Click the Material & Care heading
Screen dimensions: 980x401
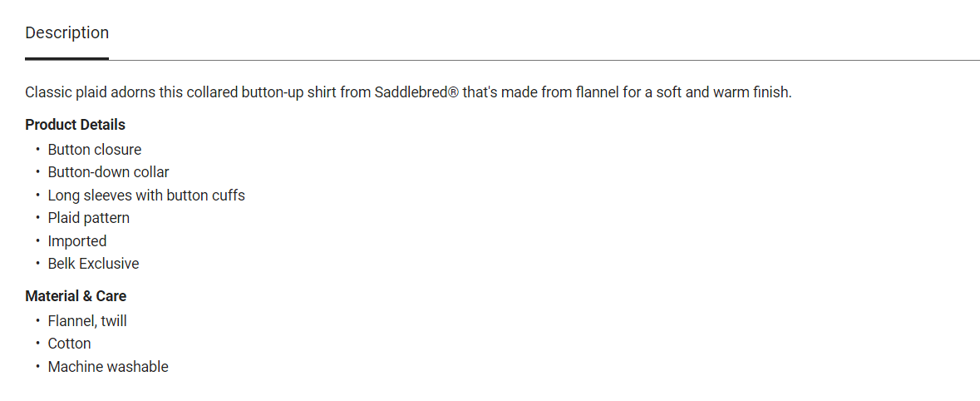point(76,296)
